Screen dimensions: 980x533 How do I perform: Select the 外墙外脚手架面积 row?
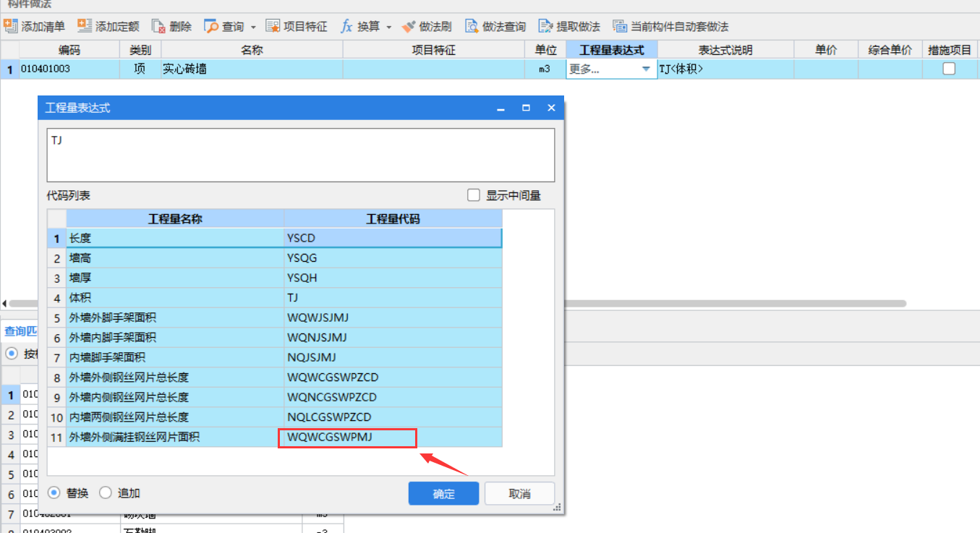click(275, 317)
